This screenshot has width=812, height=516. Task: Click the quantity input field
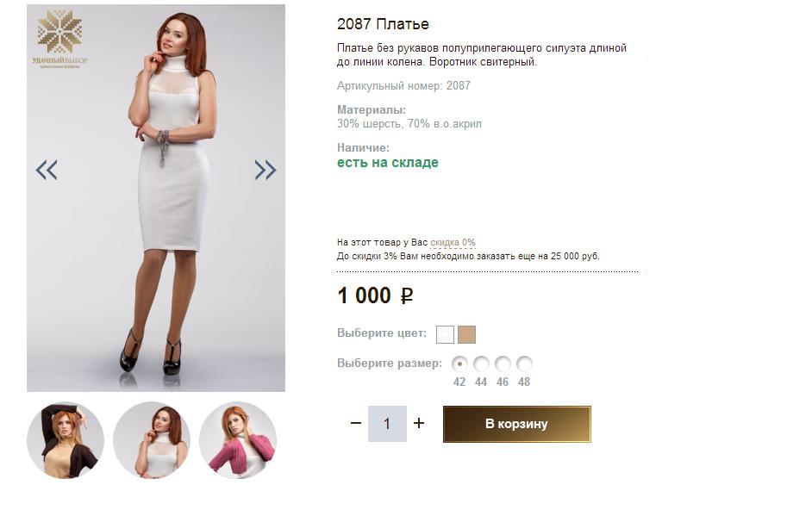[x=387, y=424]
